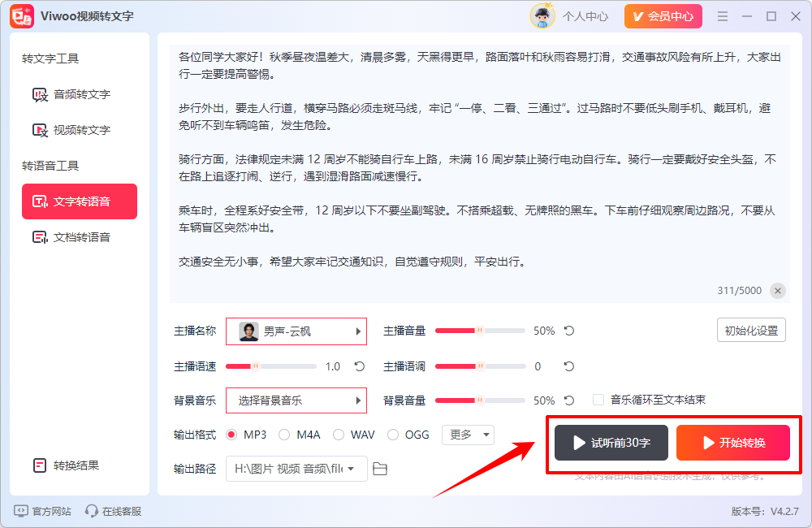Reset 主播语速 with its reset icon
Image resolution: width=812 pixels, height=528 pixels.
pyautogui.click(x=360, y=366)
